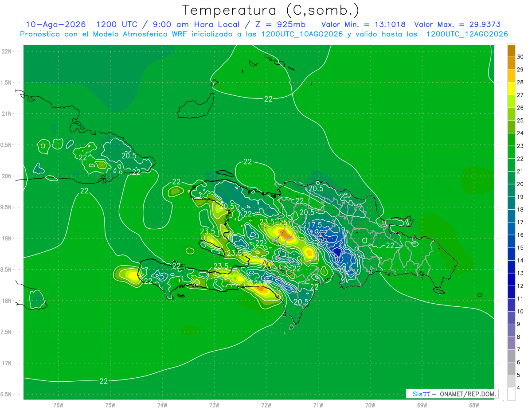Click the legend value "14"

pos(520,260)
